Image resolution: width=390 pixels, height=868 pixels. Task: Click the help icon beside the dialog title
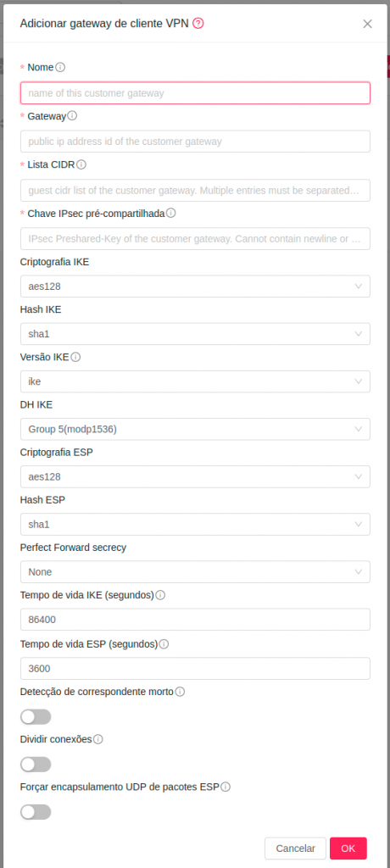pyautogui.click(x=198, y=23)
